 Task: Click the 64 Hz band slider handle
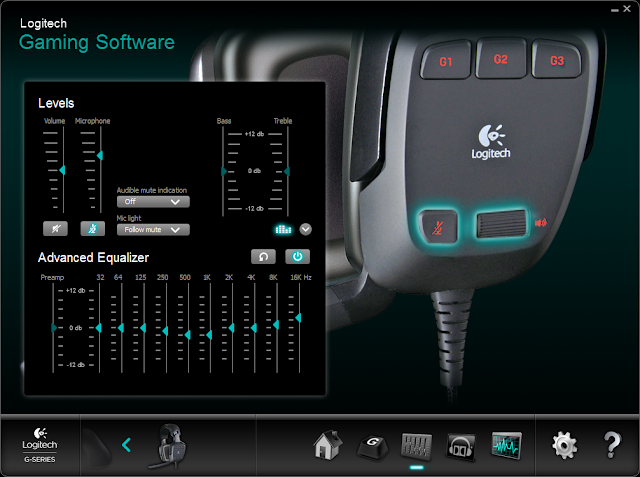pyautogui.click(x=121, y=328)
